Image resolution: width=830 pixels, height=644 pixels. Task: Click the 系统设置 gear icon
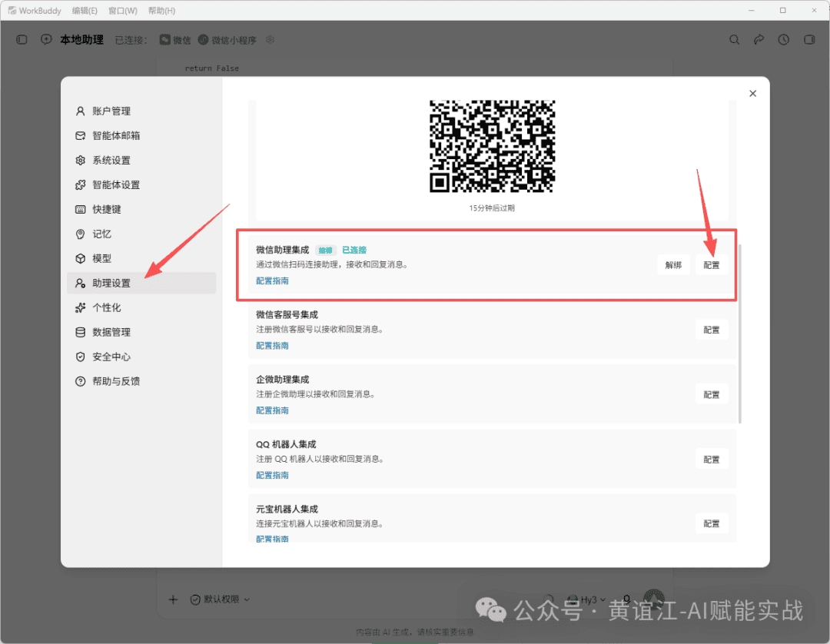81,161
